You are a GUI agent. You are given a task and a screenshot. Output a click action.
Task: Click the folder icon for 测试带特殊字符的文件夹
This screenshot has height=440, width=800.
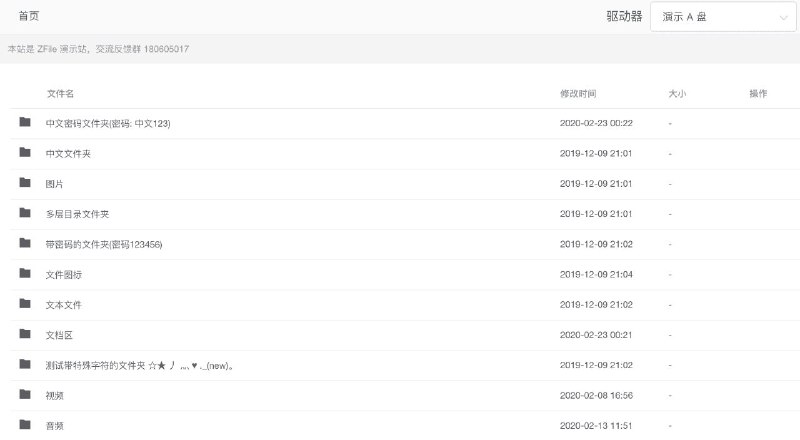click(x=25, y=364)
